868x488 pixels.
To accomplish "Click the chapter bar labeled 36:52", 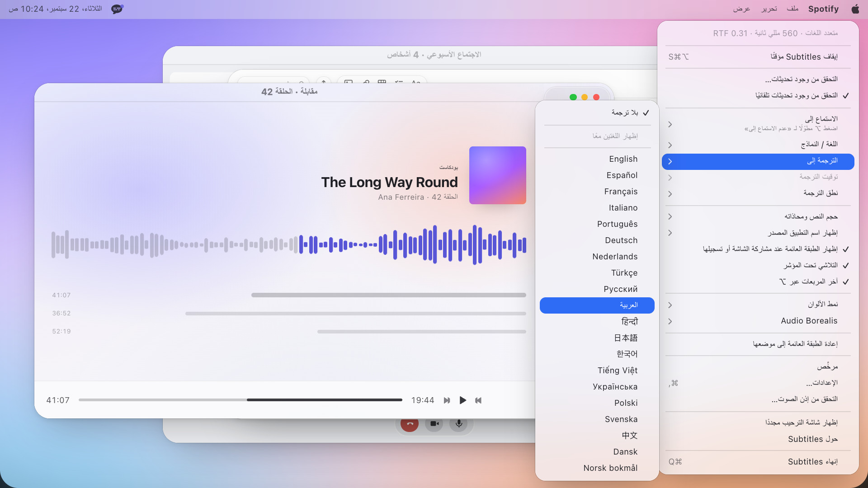I will click(356, 314).
